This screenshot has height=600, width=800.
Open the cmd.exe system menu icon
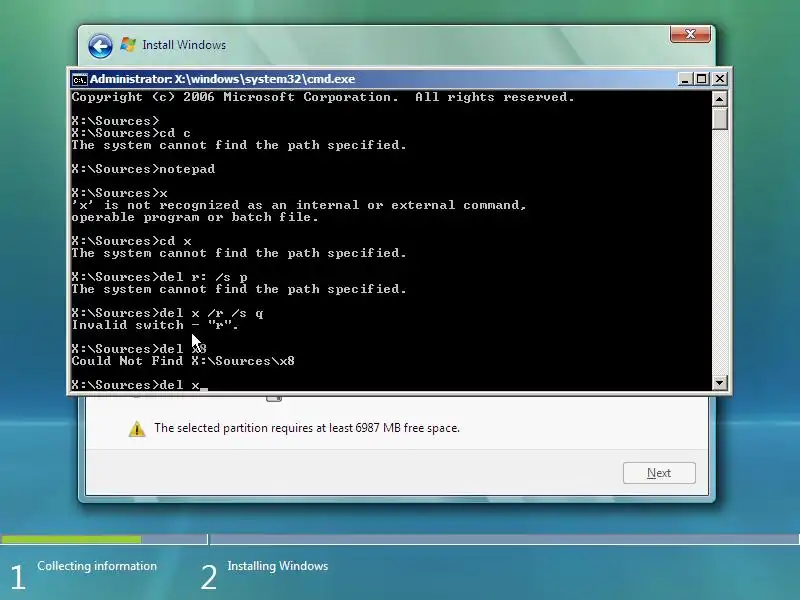click(x=79, y=80)
